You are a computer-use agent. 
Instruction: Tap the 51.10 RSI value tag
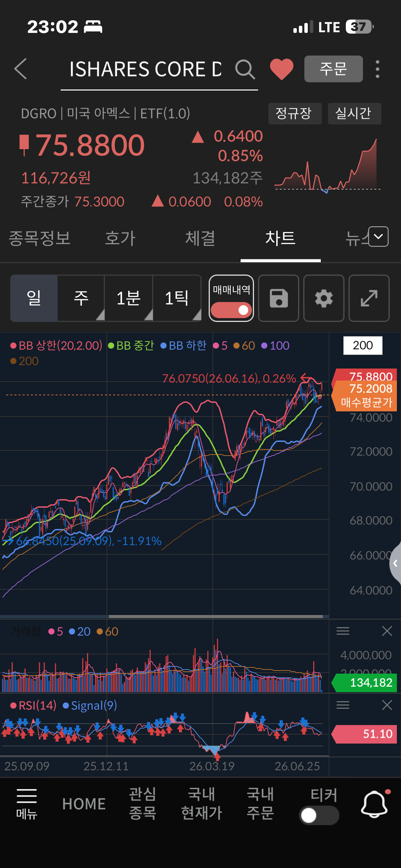click(365, 734)
